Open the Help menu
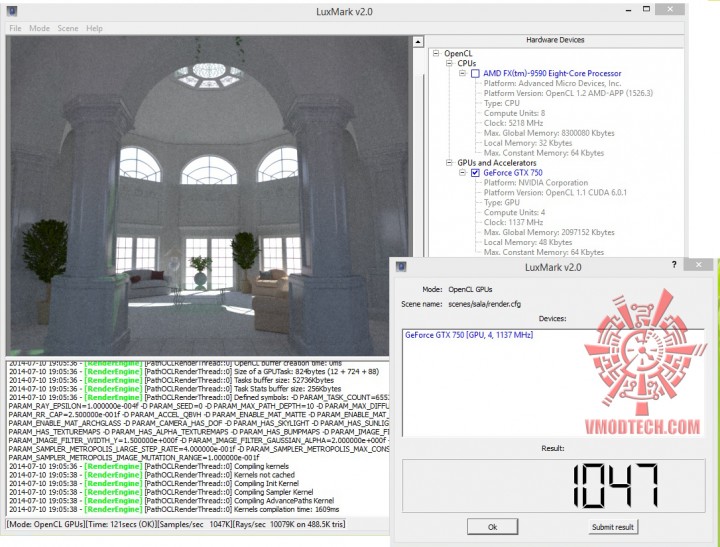720x547 pixels. point(94,28)
